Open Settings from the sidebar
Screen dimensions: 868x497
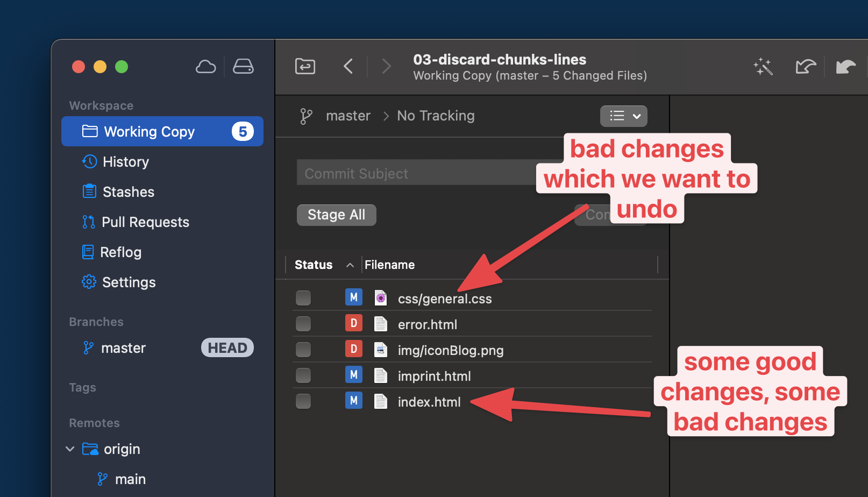click(88, 282)
